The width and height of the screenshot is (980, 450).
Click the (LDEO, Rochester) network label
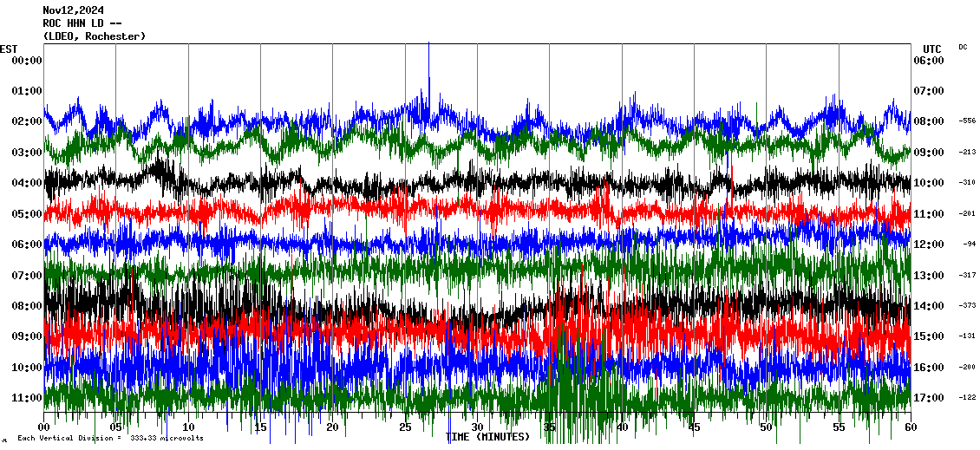click(94, 36)
